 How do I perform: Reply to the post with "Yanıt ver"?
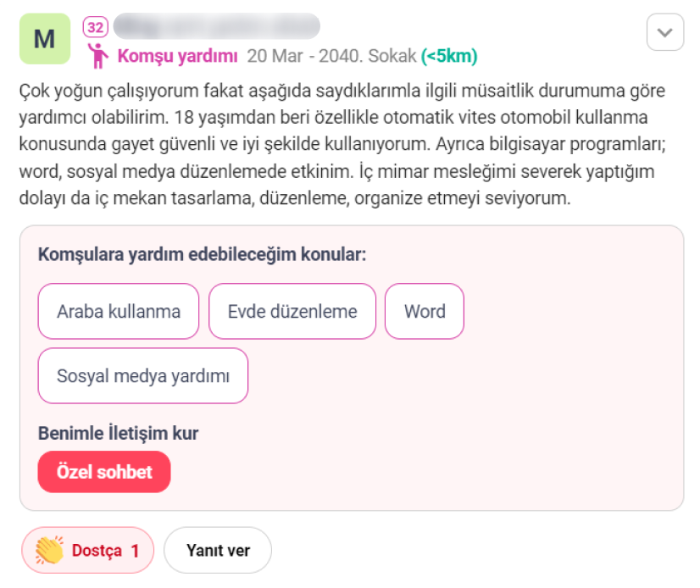[218, 551]
